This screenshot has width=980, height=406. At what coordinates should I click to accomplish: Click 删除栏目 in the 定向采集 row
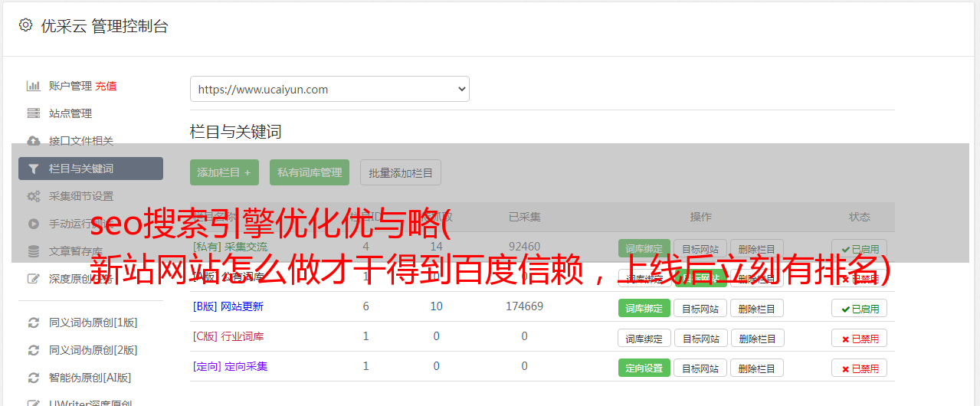pos(757,368)
